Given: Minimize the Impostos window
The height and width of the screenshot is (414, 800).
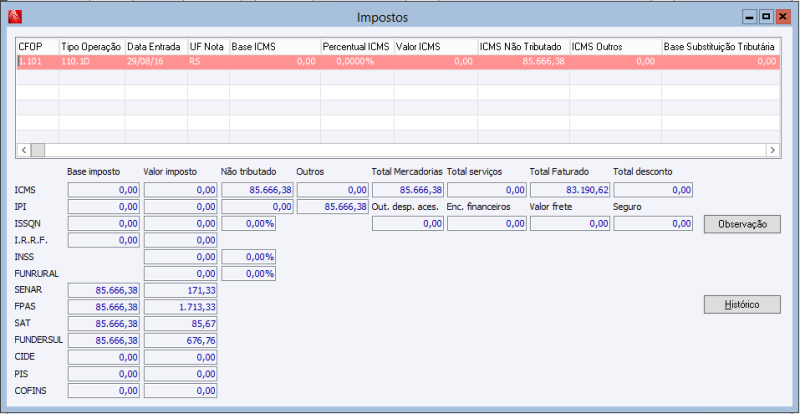Looking at the screenshot, I should pos(749,17).
